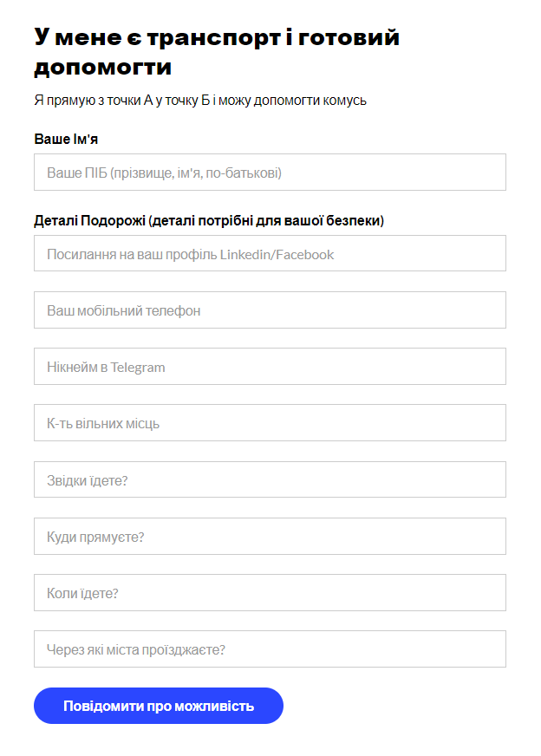Select the 'Куди прямуєте?' destination field
541x756 pixels.
pos(270,537)
